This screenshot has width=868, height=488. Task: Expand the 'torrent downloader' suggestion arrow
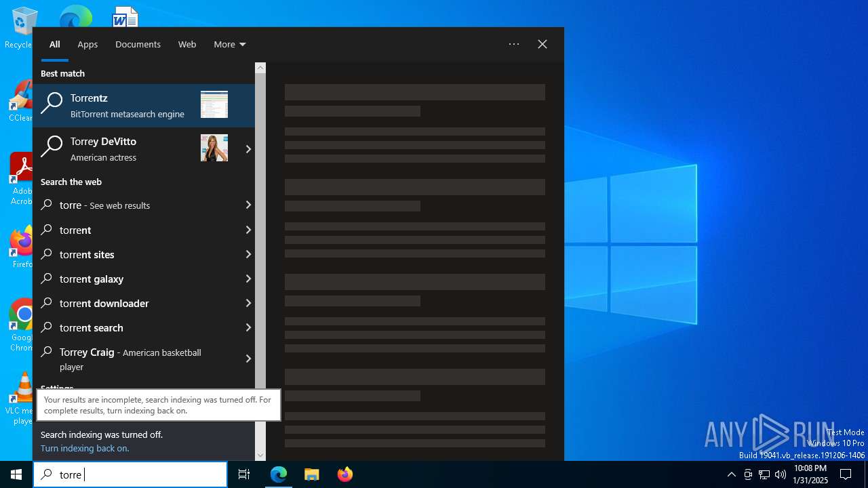(x=248, y=303)
